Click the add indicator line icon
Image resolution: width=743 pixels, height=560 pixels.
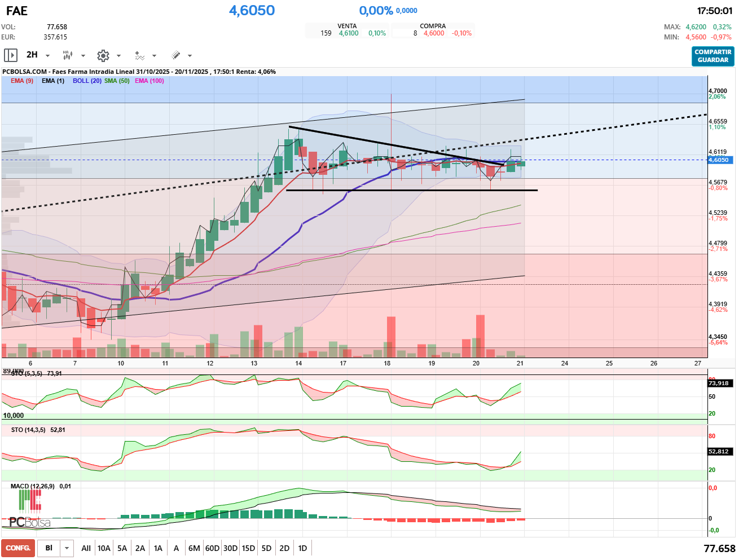tap(139, 55)
